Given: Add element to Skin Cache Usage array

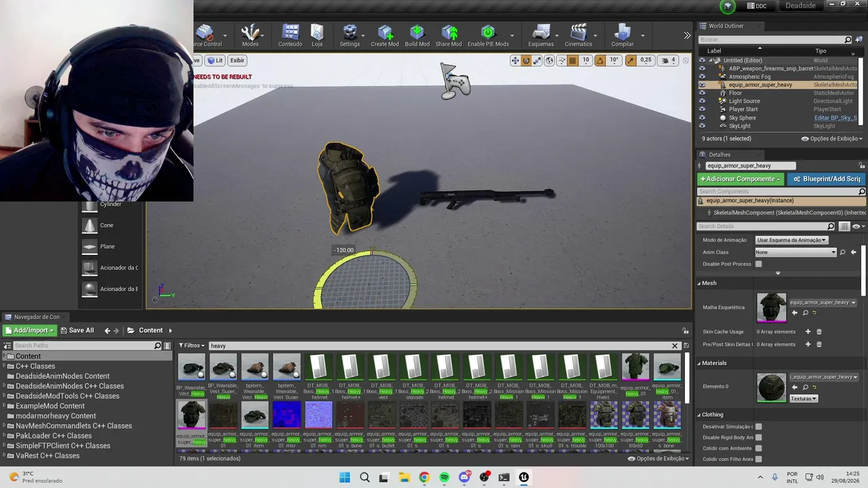Looking at the screenshot, I should pyautogui.click(x=808, y=332).
